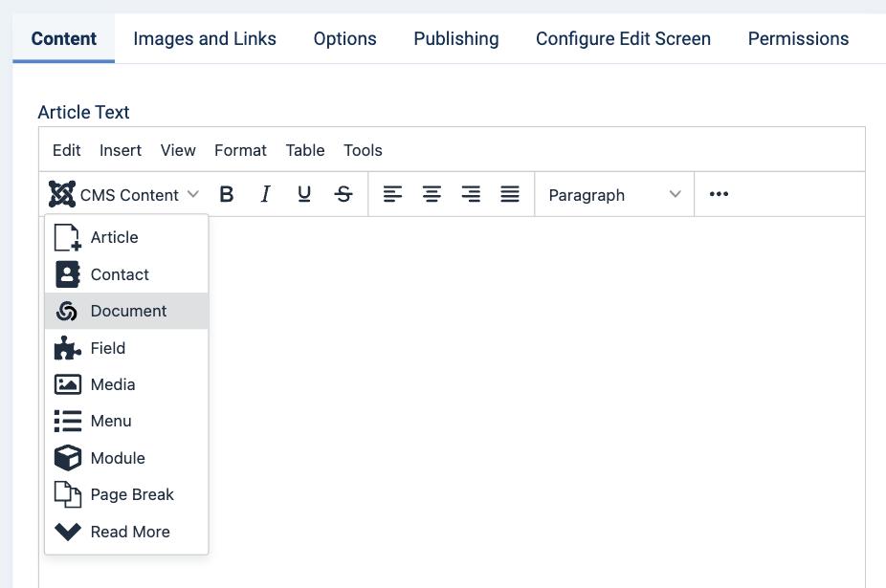Toggle underline formatting button
The width and height of the screenshot is (886, 588).
304,194
